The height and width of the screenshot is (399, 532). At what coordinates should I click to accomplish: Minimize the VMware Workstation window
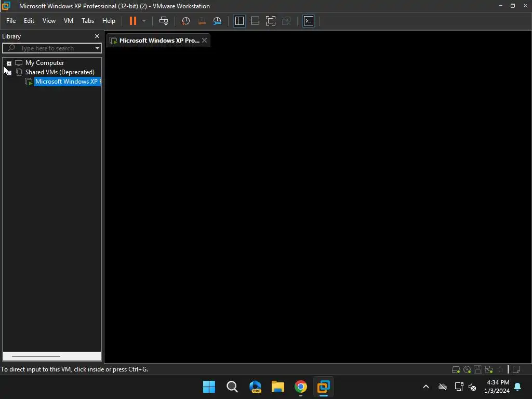click(x=500, y=6)
